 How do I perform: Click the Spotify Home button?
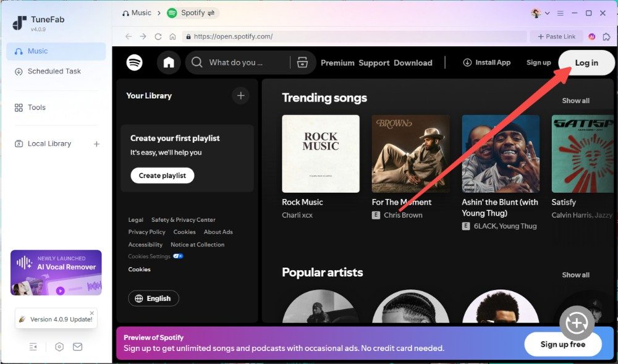169,62
